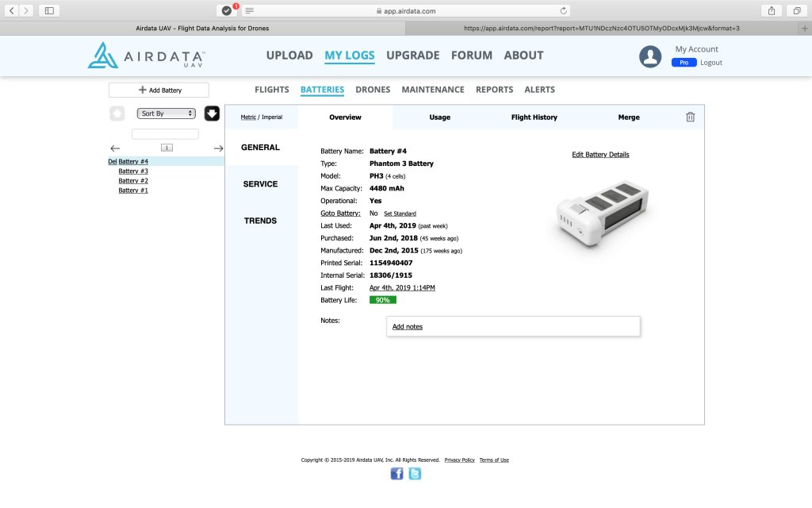This screenshot has height=508, width=812.
Task: Open a new tab with the plus button
Action: click(805, 29)
